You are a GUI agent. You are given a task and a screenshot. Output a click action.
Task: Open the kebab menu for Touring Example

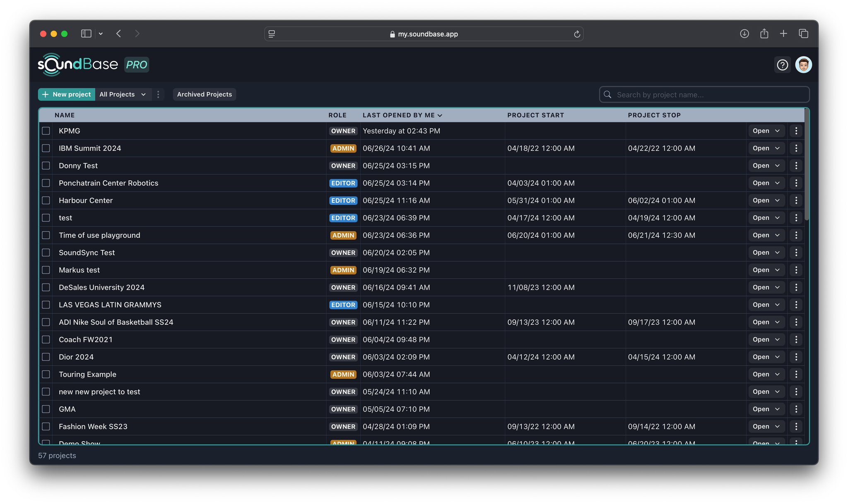(x=796, y=374)
